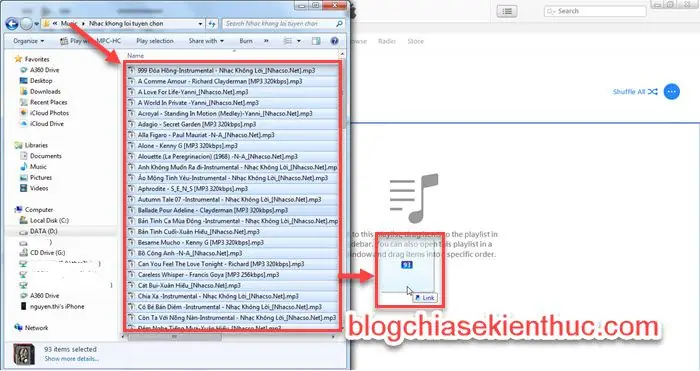Open recent locations dropdown arrow
Image resolution: width=700 pixels, height=371 pixels.
(x=37, y=24)
